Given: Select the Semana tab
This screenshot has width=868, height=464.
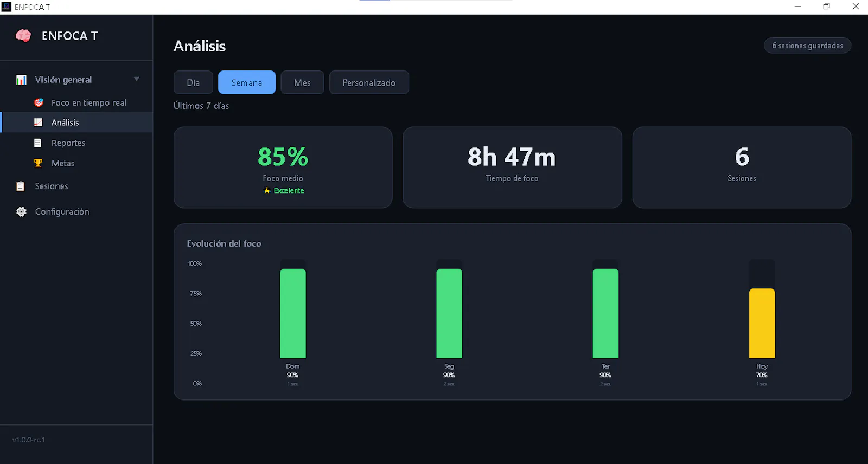Looking at the screenshot, I should [247, 82].
